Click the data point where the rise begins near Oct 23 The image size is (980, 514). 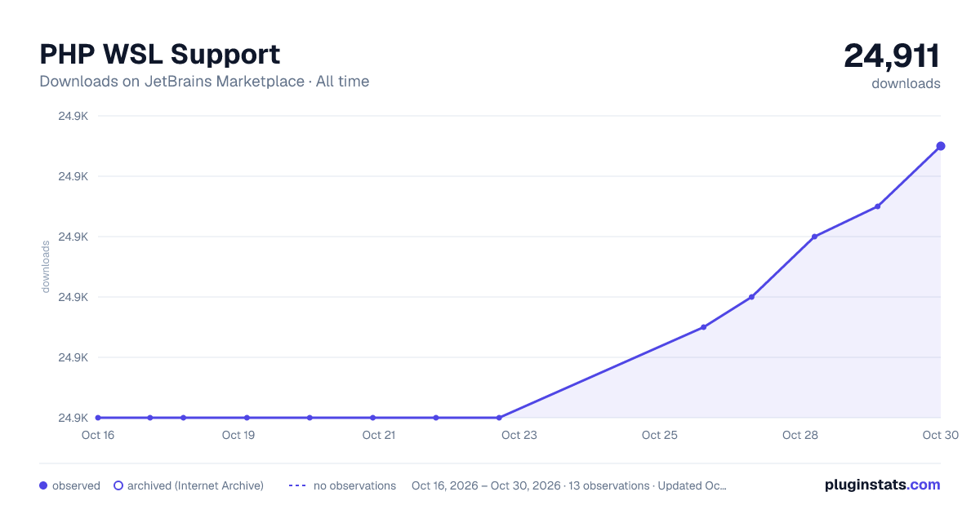499,418
